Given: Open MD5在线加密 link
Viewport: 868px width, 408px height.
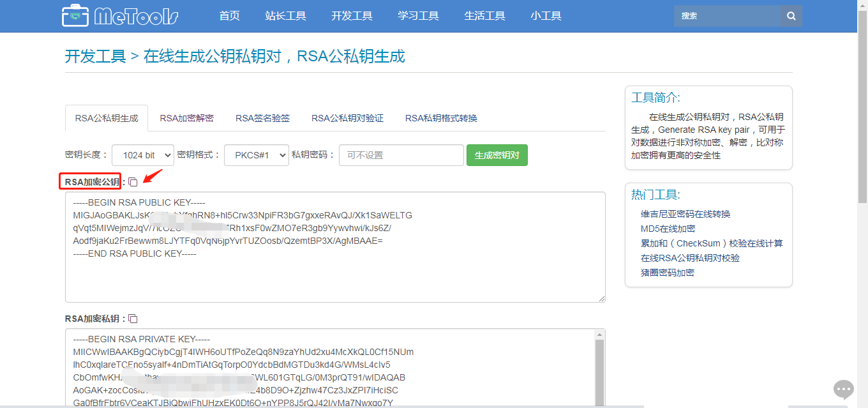Looking at the screenshot, I should pyautogui.click(x=668, y=229).
